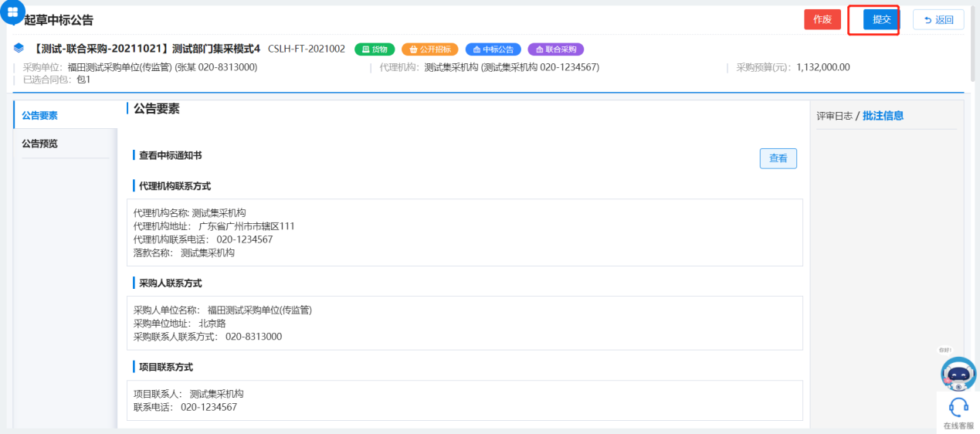Switch to the 公告要素 tab
Screen dimensions: 980x434
40,115
